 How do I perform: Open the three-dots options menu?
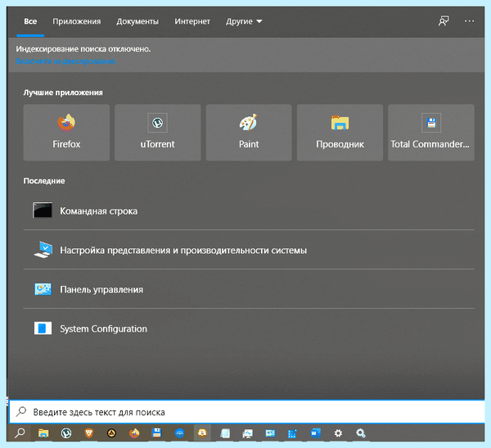pyautogui.click(x=469, y=21)
